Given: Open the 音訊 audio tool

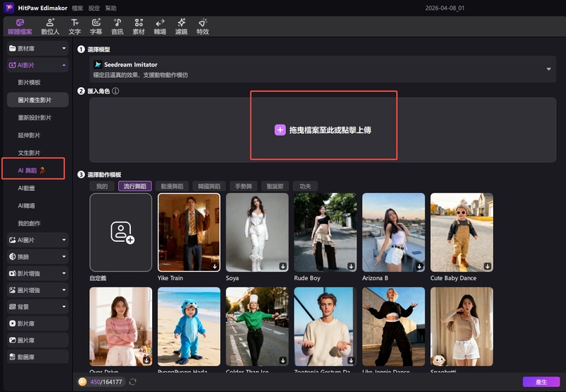Looking at the screenshot, I should pyautogui.click(x=117, y=27).
